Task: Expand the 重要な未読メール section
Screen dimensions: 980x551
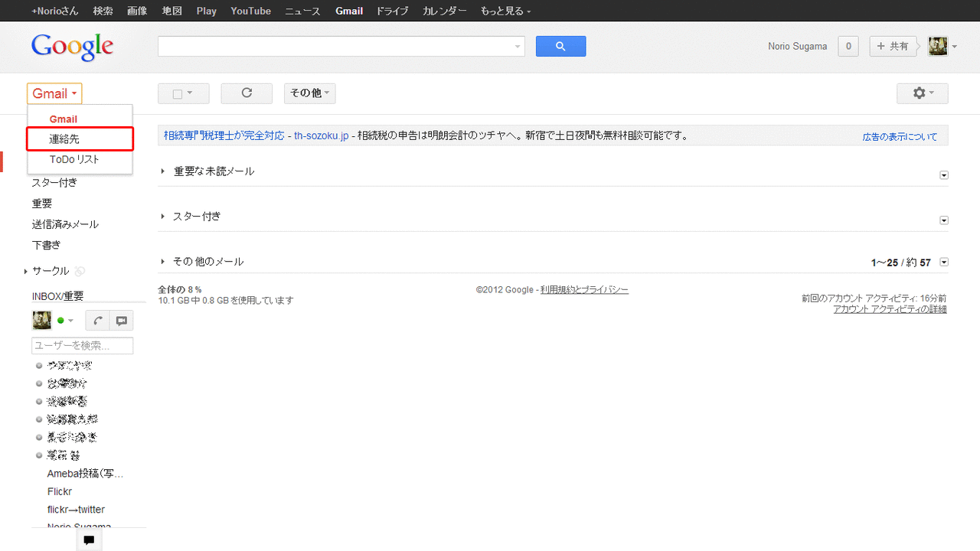Action: [x=163, y=171]
